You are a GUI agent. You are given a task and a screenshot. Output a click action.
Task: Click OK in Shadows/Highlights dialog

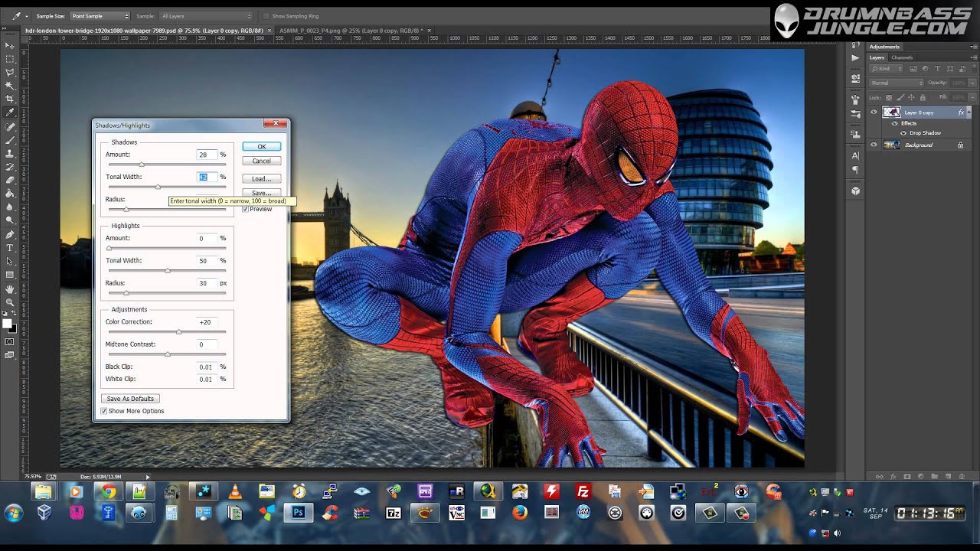click(261, 146)
